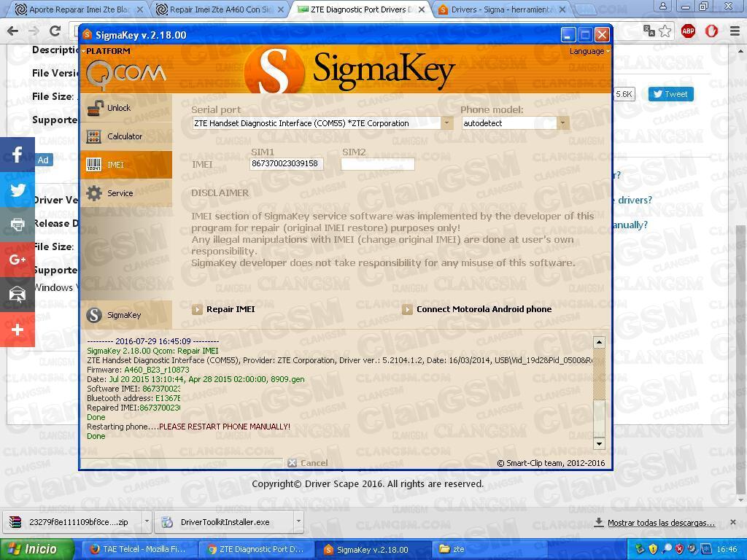
Task: Click the log line Firmware: A460_B23_r10873
Action: tap(138, 370)
